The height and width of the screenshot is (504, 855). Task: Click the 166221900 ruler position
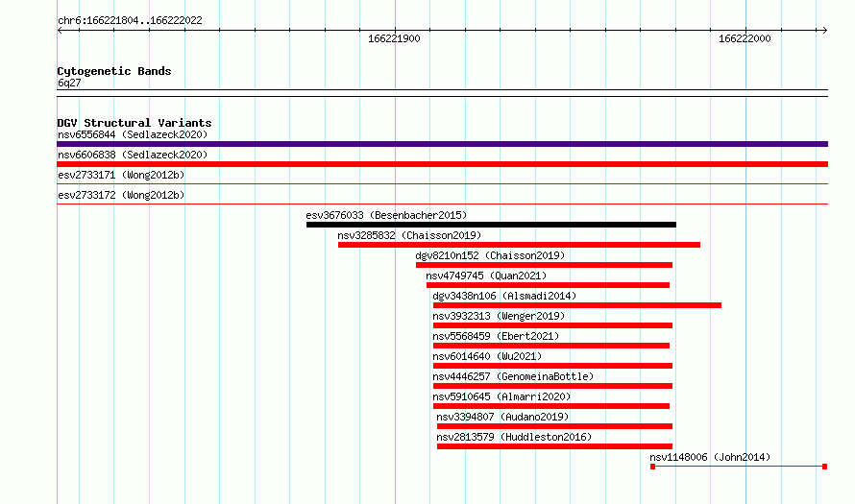coord(394,38)
